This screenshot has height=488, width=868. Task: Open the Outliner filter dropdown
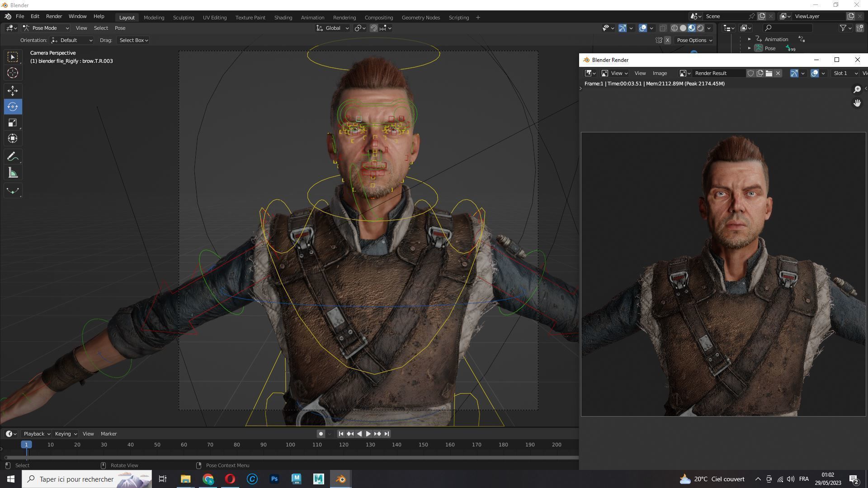click(846, 28)
